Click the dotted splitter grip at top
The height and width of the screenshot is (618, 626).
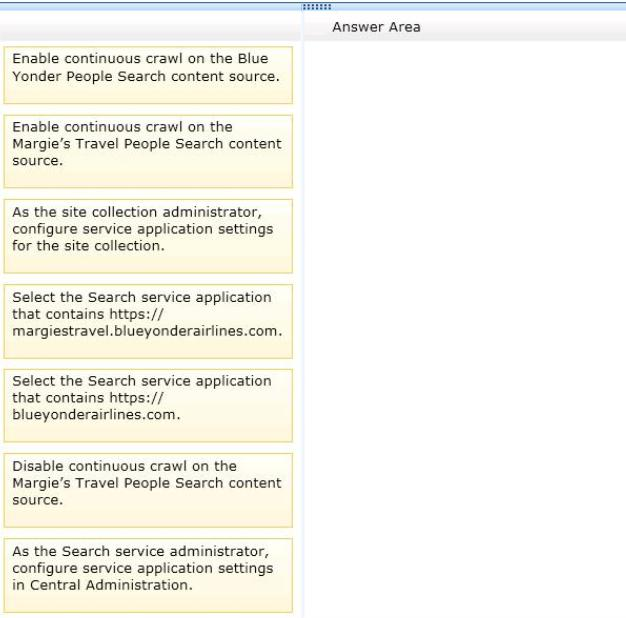[317, 7]
